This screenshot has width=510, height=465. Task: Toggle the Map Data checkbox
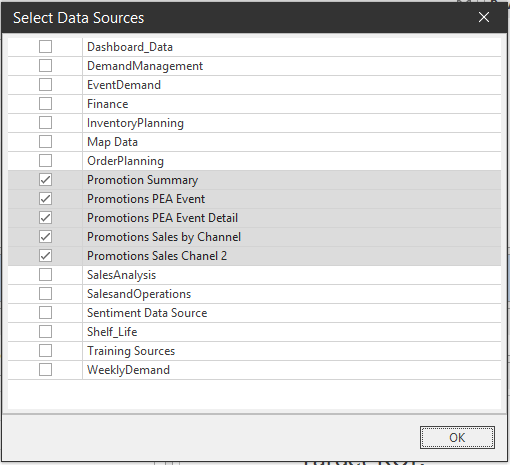(x=45, y=142)
